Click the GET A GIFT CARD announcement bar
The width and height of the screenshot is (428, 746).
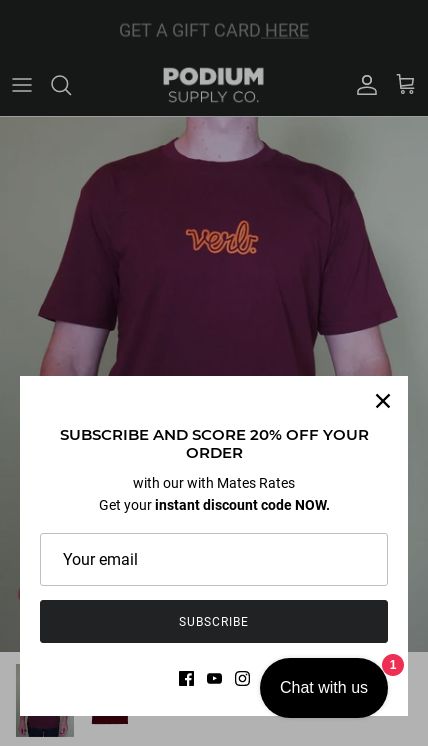point(214,30)
